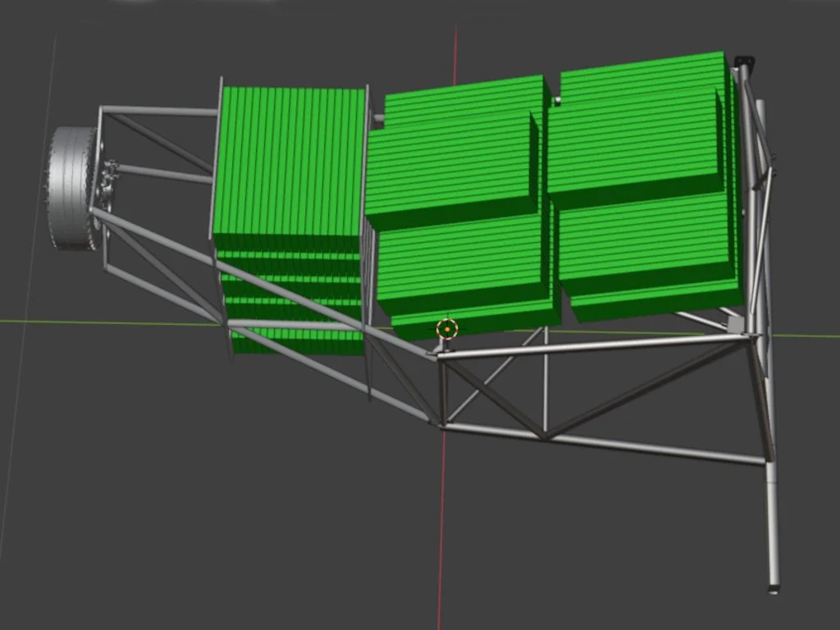Select the green block with vertical stripes
The height and width of the screenshot is (630, 840).
pos(290,170)
